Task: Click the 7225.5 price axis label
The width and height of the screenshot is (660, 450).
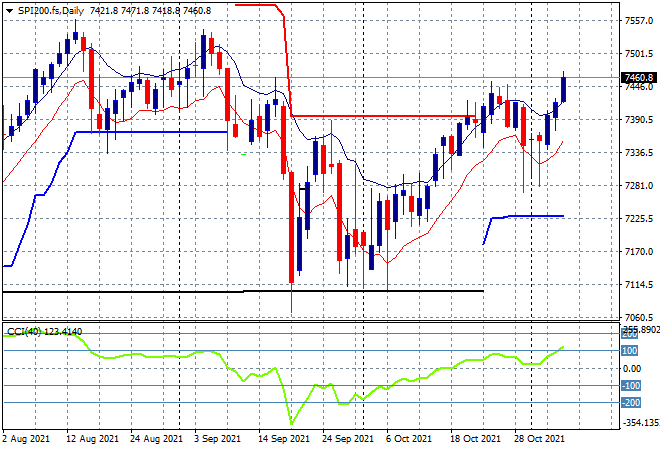Action: coord(639,218)
